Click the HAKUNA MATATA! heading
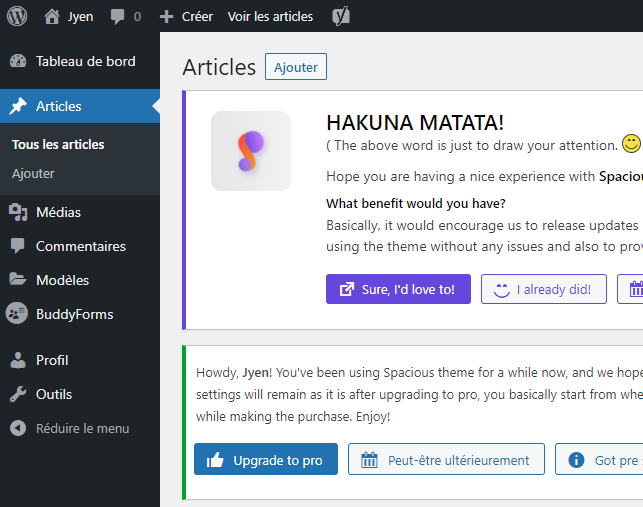Screen dimensions: 643x507 click(x=415, y=123)
